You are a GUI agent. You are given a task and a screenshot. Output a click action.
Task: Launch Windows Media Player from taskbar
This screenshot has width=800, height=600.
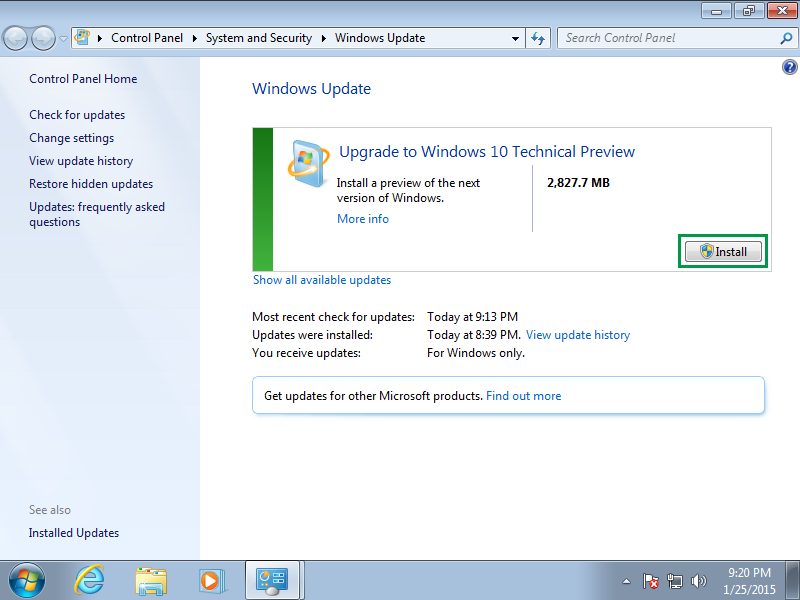point(212,581)
